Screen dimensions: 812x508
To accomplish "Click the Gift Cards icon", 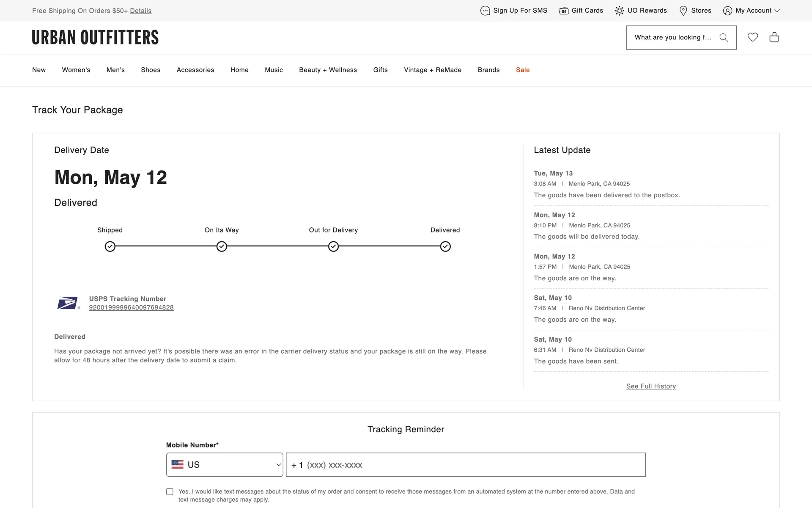I will (x=563, y=11).
